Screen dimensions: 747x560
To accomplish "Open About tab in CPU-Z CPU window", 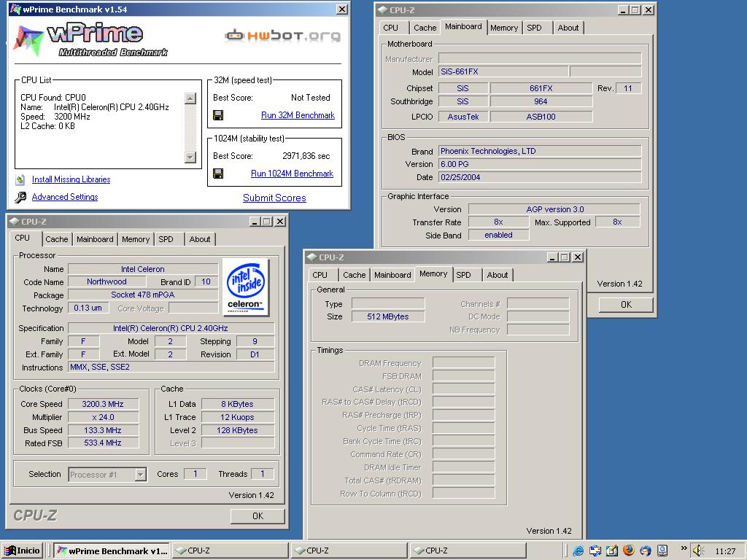I will coord(200,239).
